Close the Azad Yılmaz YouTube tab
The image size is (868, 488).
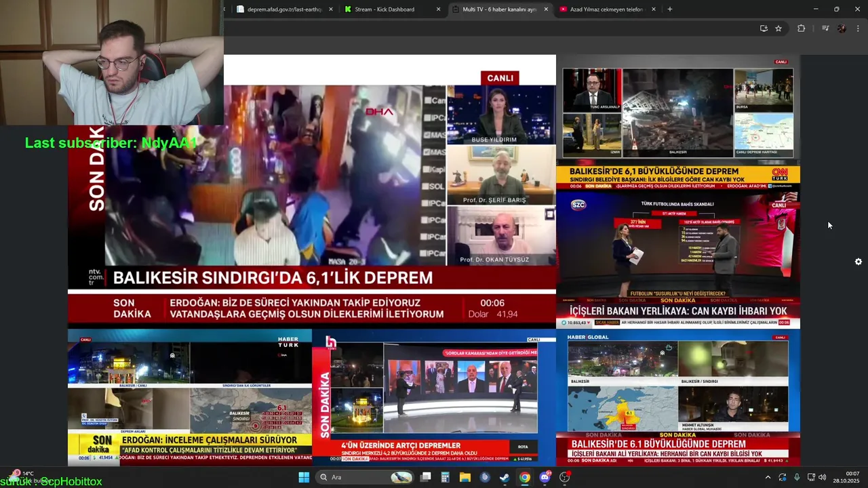pos(654,9)
